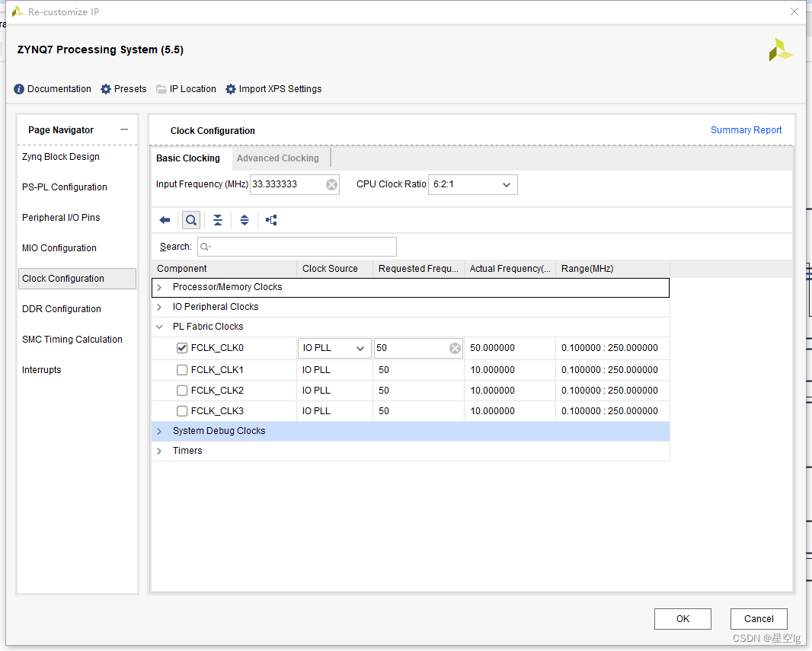Clear the FCLK_CLK0 requested frequency with X icon
The height and width of the screenshot is (651, 812).
pyautogui.click(x=456, y=348)
